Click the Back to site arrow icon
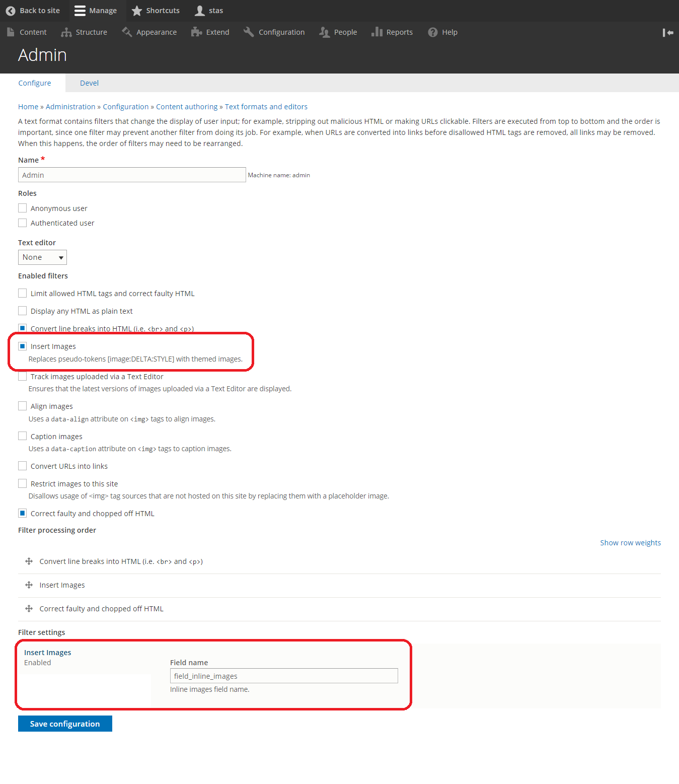The image size is (679, 784). [11, 11]
